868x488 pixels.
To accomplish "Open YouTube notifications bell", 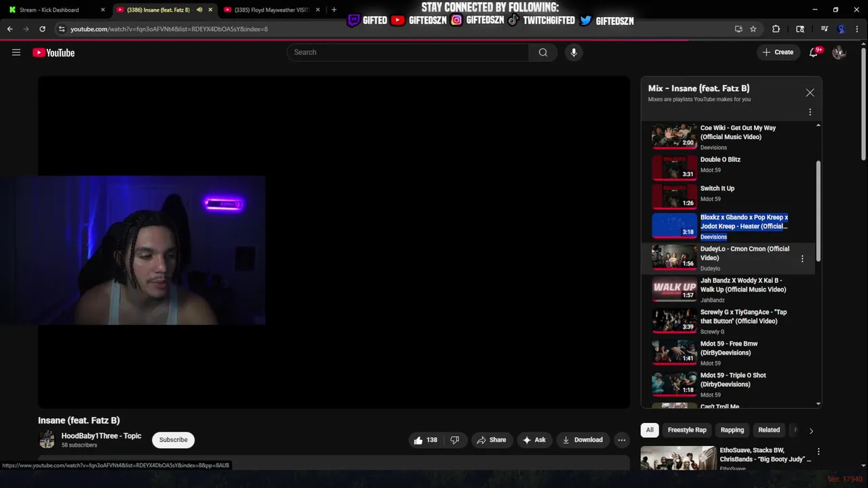I will pyautogui.click(x=814, y=52).
